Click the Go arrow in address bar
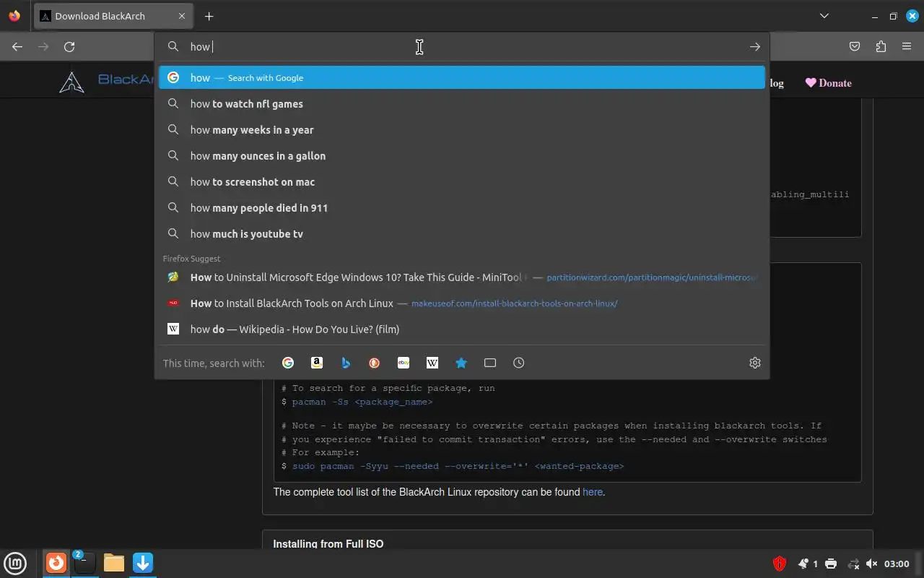The width and height of the screenshot is (924, 578). [755, 46]
